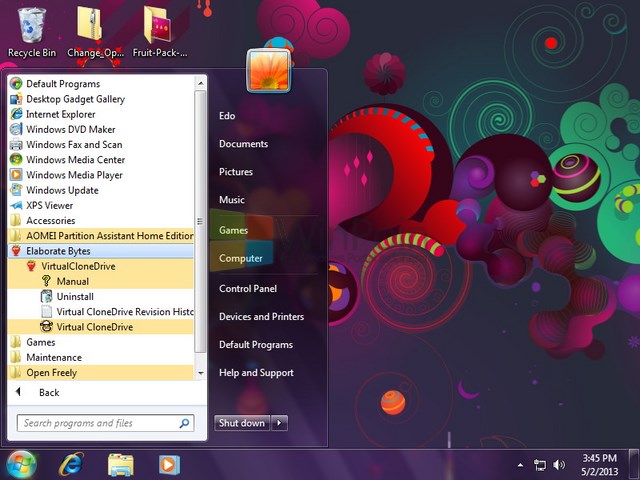This screenshot has width=640, height=480.
Task: Open Documents from the right pane
Action: [244, 144]
